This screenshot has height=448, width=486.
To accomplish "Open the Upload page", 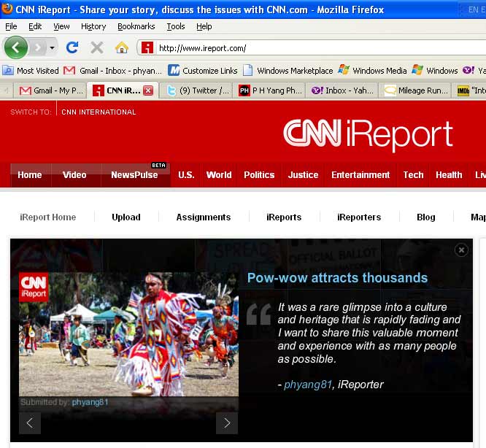I will (x=126, y=217).
